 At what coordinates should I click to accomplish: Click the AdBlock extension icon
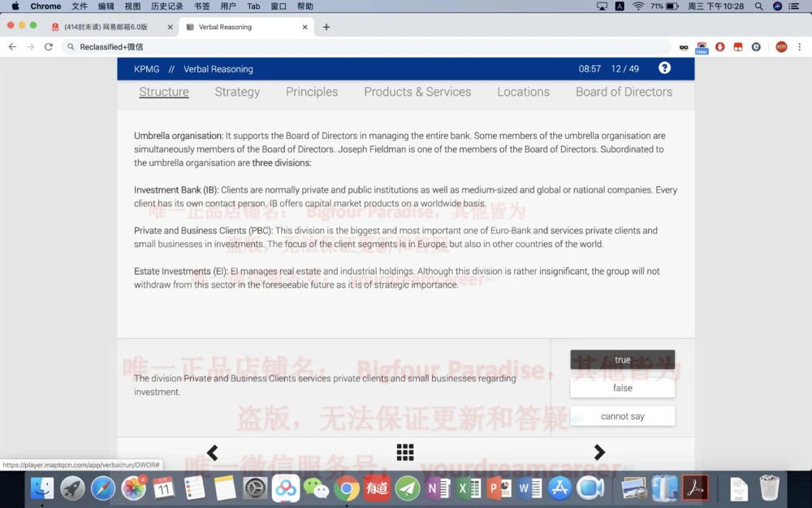coord(720,46)
